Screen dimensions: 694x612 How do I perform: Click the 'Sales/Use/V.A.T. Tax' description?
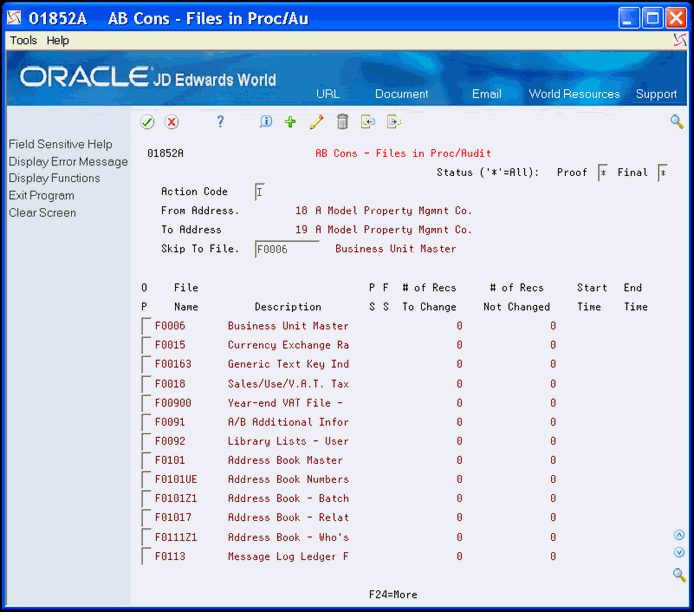[x=288, y=384]
